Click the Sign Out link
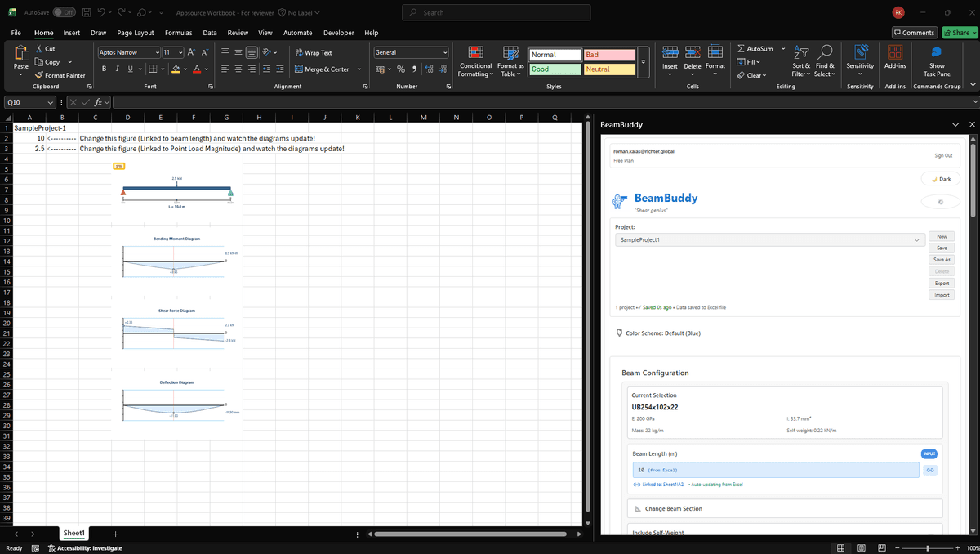The height and width of the screenshot is (554, 980). 943,155
